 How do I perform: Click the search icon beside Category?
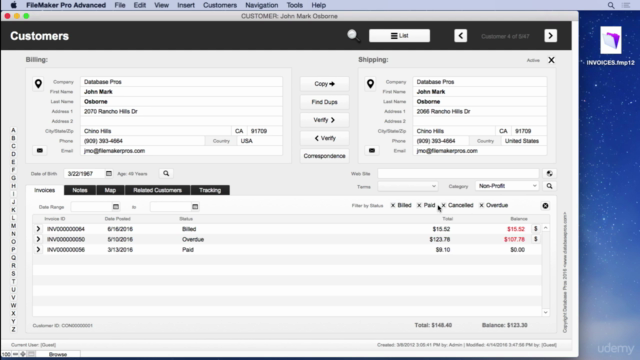tap(549, 186)
